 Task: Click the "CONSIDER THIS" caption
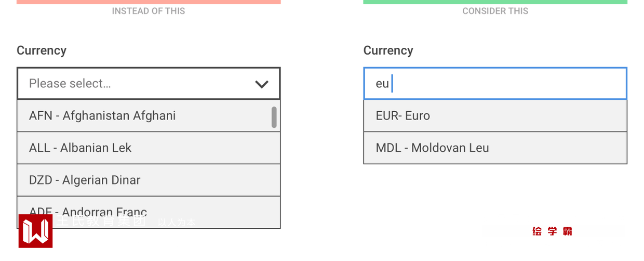pyautogui.click(x=495, y=11)
